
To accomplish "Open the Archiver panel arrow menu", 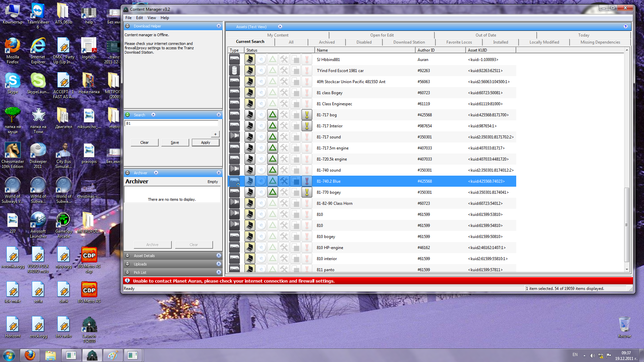I will click(x=156, y=173).
